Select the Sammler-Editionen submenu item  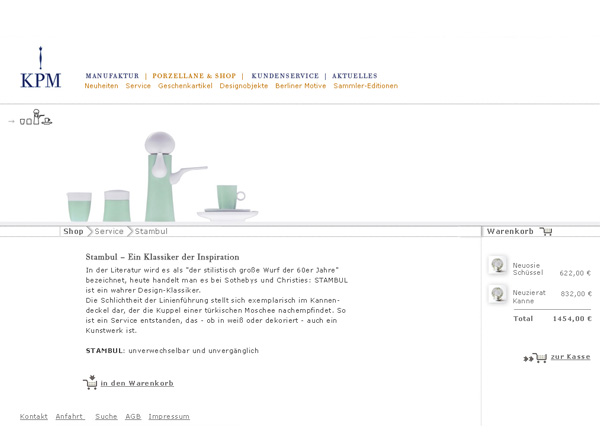pyautogui.click(x=365, y=86)
